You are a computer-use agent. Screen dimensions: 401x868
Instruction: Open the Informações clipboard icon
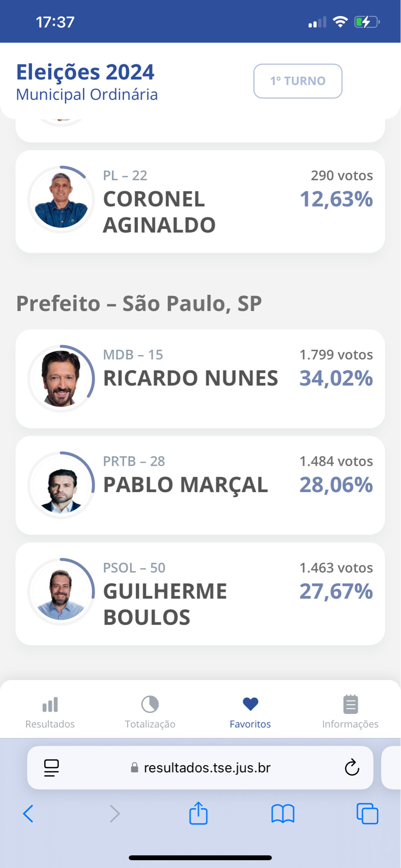point(350,704)
